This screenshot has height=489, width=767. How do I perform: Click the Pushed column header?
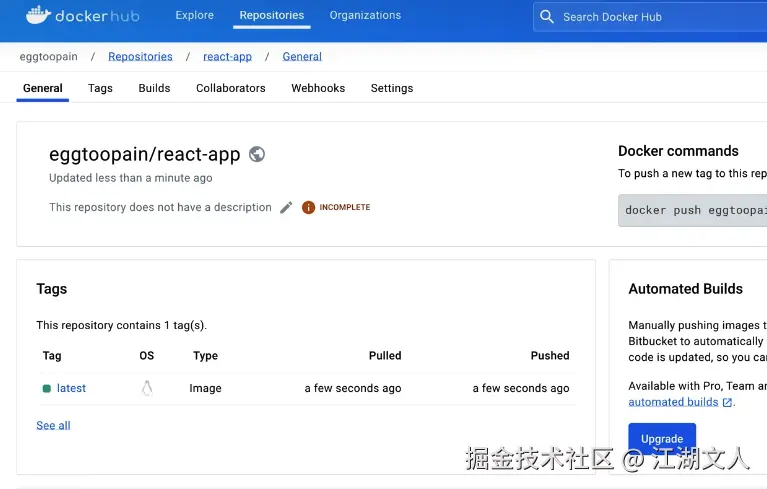(x=550, y=356)
